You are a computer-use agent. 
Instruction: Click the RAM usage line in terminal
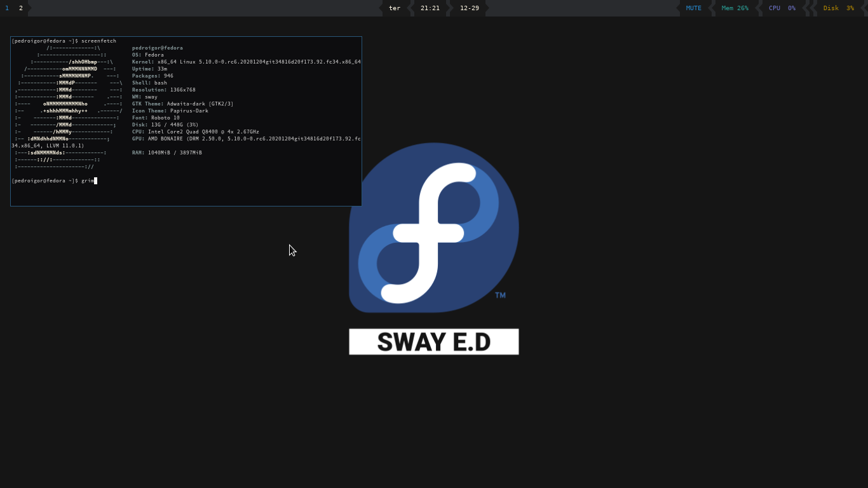pyautogui.click(x=166, y=153)
